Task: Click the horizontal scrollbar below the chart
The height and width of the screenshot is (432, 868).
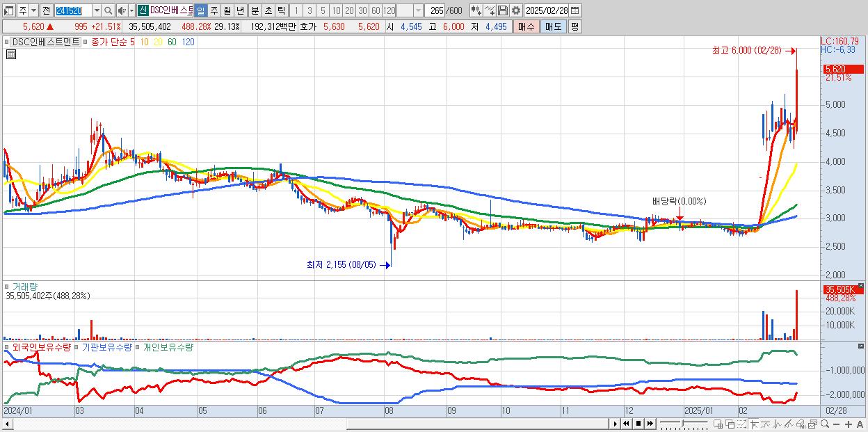Action: (306, 423)
